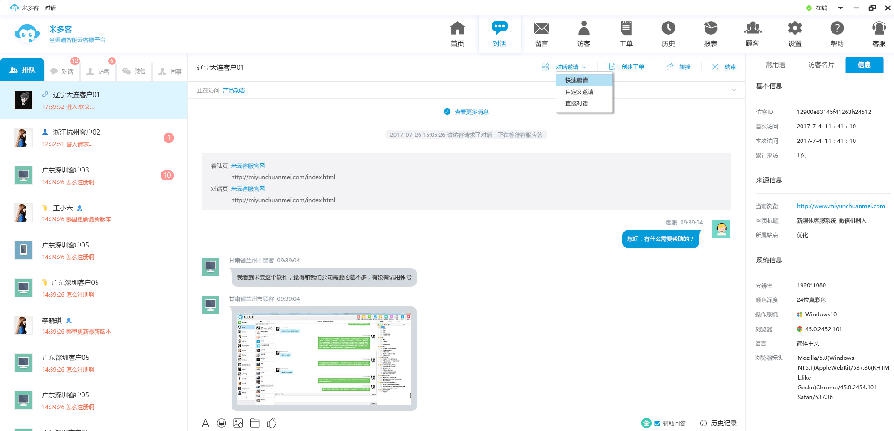Select the highlighted first dropdown menu option
The width and height of the screenshot is (894, 431).
[x=584, y=80]
